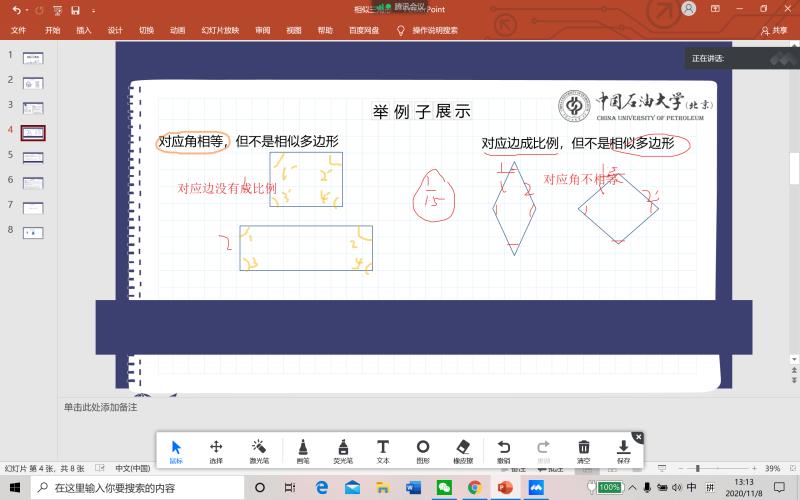Activate the 文本 text tool
This screenshot has height=500, width=800.
pos(383,451)
